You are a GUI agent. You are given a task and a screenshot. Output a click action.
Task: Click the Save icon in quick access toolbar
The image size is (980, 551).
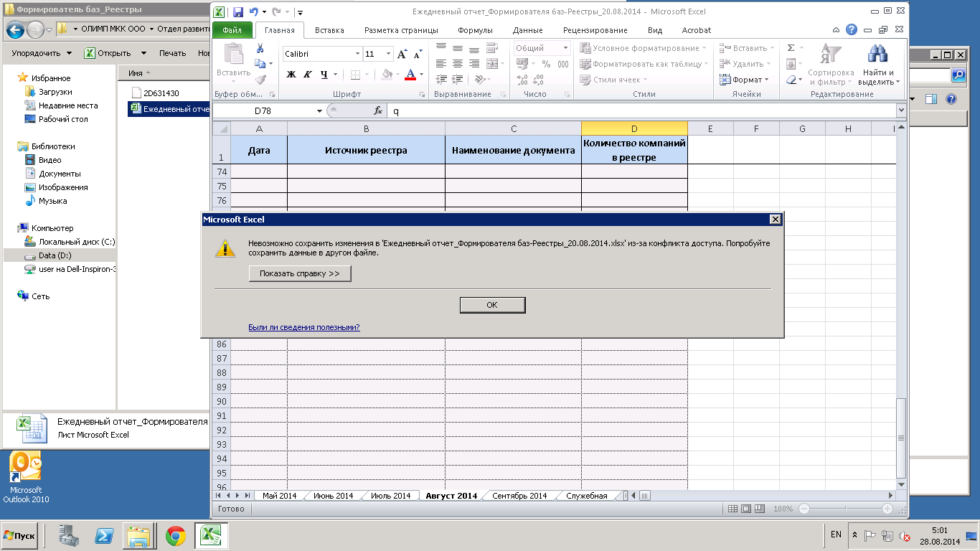click(x=238, y=12)
